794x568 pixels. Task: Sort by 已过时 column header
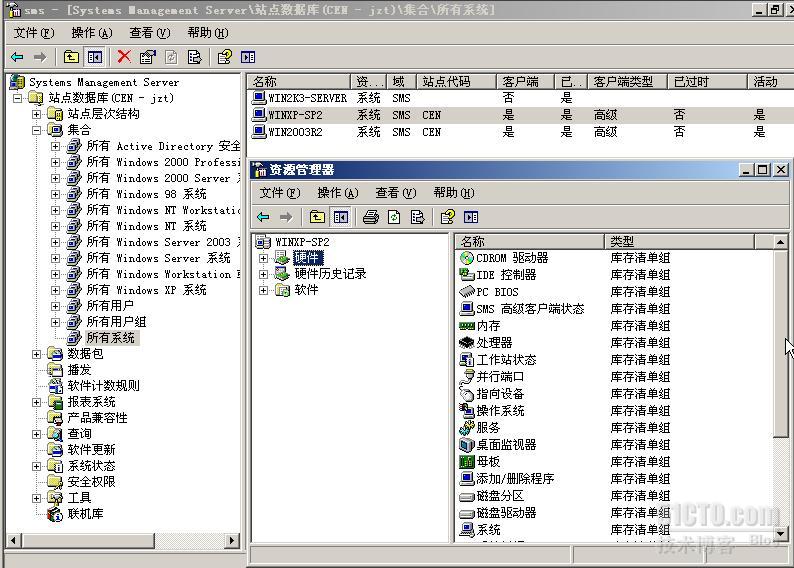click(707, 82)
